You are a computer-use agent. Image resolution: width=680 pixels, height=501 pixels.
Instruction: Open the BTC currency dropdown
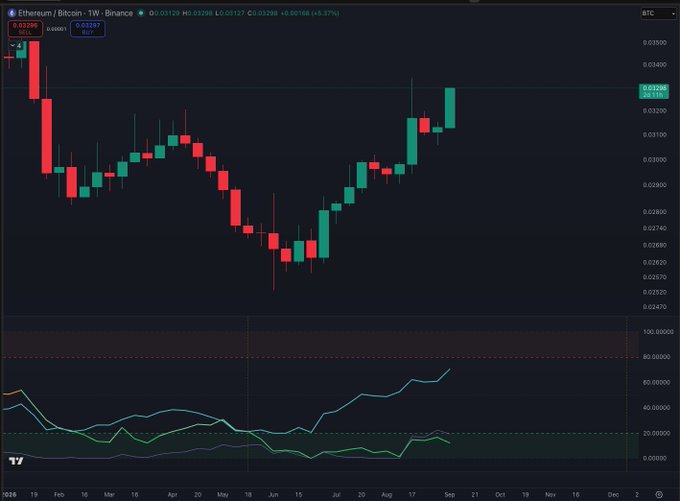click(658, 13)
